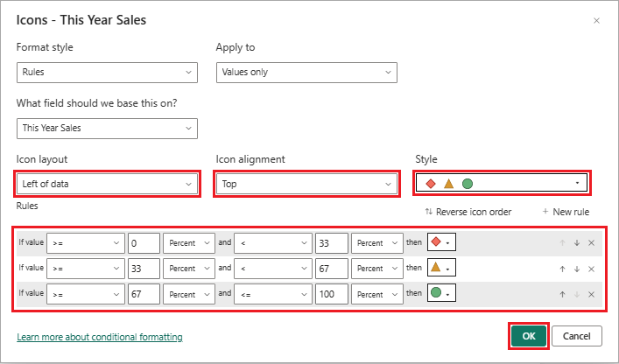Image resolution: width=619 pixels, height=364 pixels.
Task: Expand the Icon alignment dropdown
Action: (x=306, y=184)
